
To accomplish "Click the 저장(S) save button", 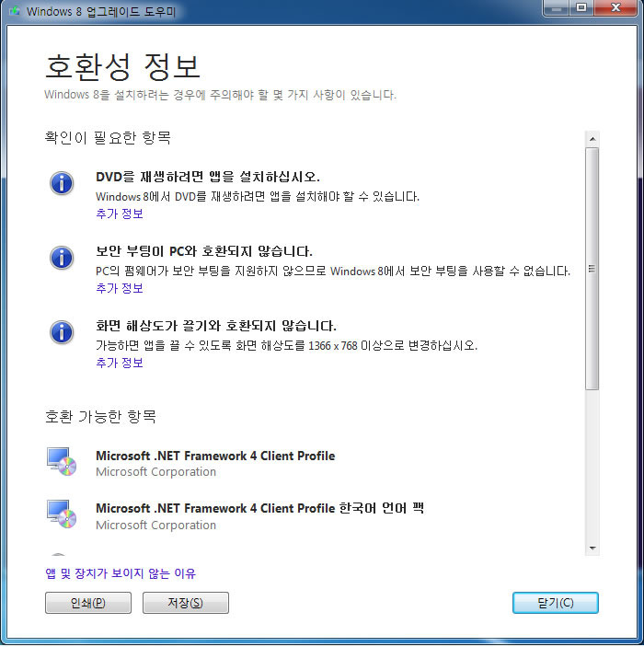I will [x=186, y=603].
